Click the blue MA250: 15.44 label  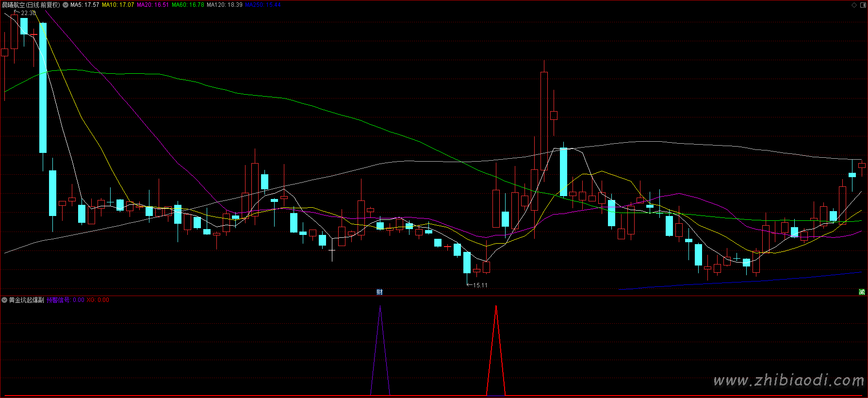263,5
